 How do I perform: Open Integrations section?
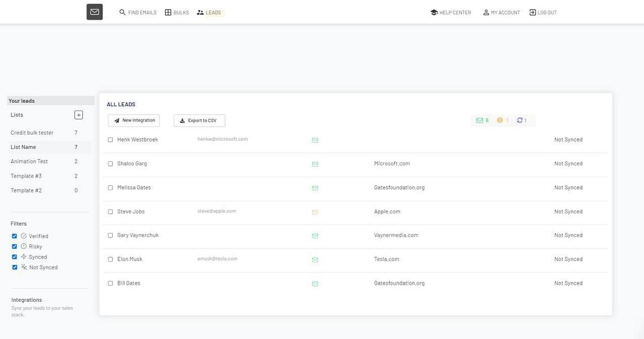[x=27, y=300]
